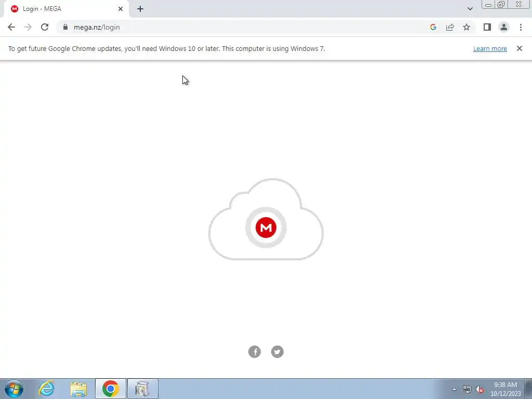Launch Internet Explorer from taskbar
Viewport: 532px width, 399px height.
[46, 389]
